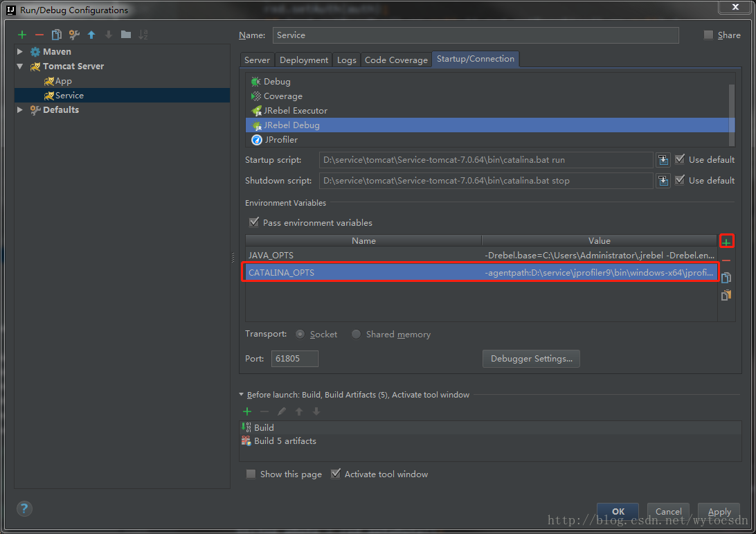Click the Value column header

tap(600, 241)
